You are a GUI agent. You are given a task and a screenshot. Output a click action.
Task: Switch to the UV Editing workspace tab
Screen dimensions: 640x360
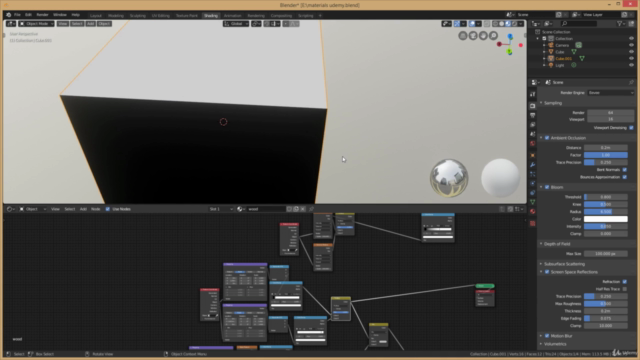160,16
